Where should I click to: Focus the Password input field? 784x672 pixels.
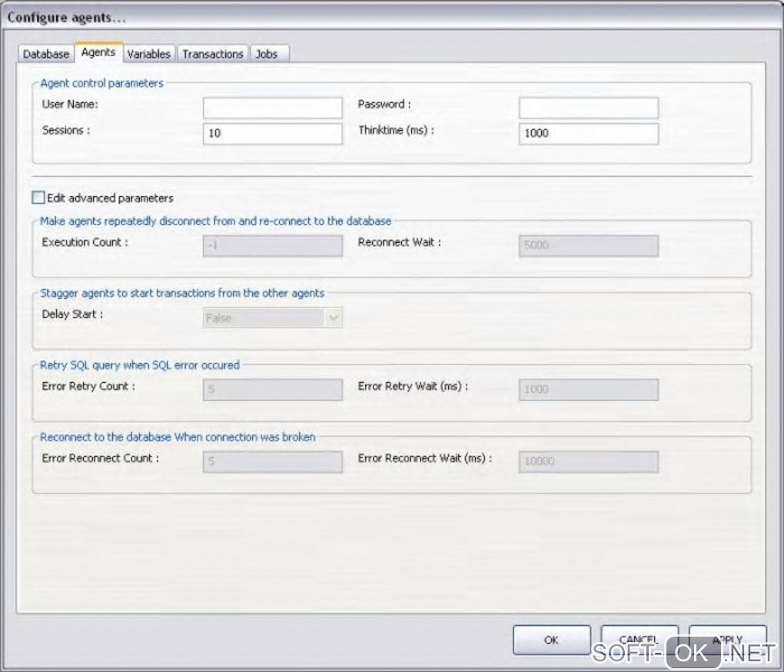click(589, 108)
